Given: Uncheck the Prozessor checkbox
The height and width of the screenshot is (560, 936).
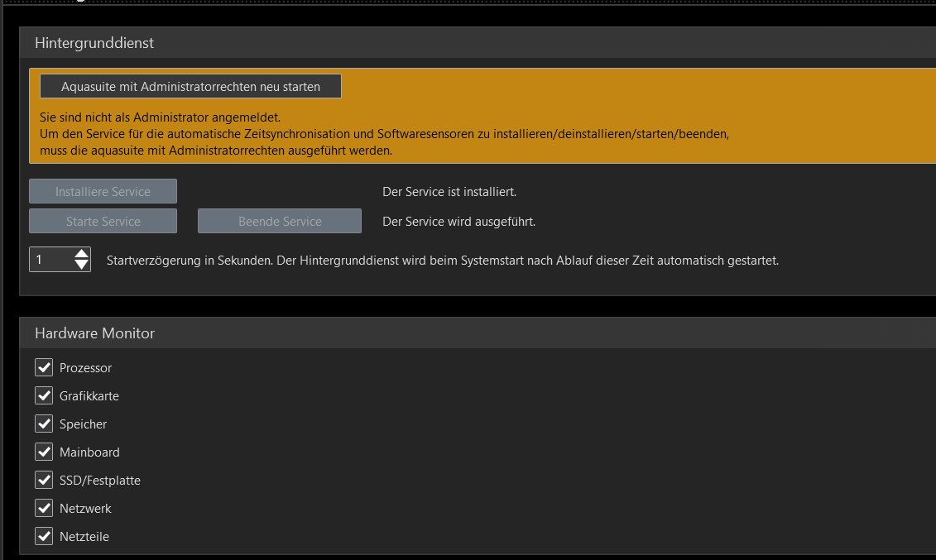Looking at the screenshot, I should click(44, 367).
